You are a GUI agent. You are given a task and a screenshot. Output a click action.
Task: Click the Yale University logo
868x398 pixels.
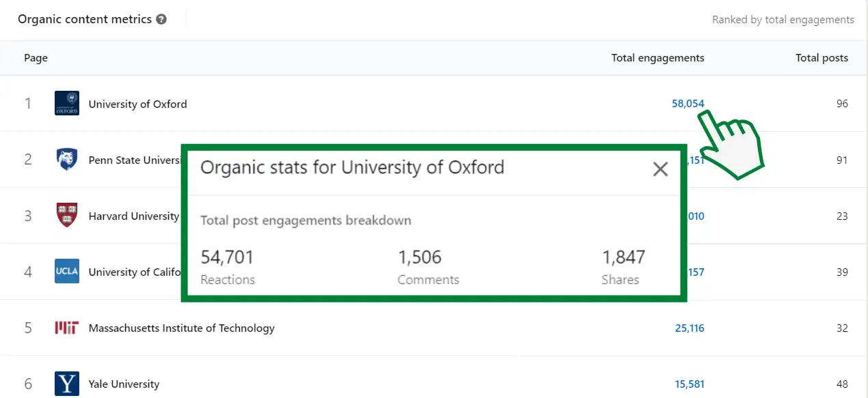coord(67,384)
